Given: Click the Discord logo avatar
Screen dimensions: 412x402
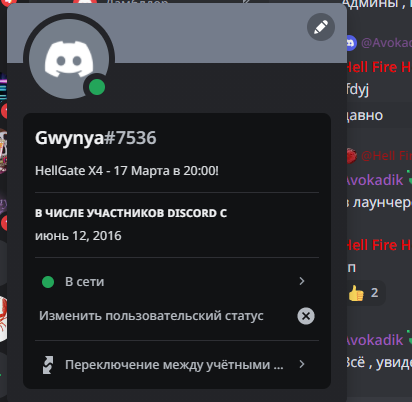Looking at the screenshot, I should tap(69, 59).
